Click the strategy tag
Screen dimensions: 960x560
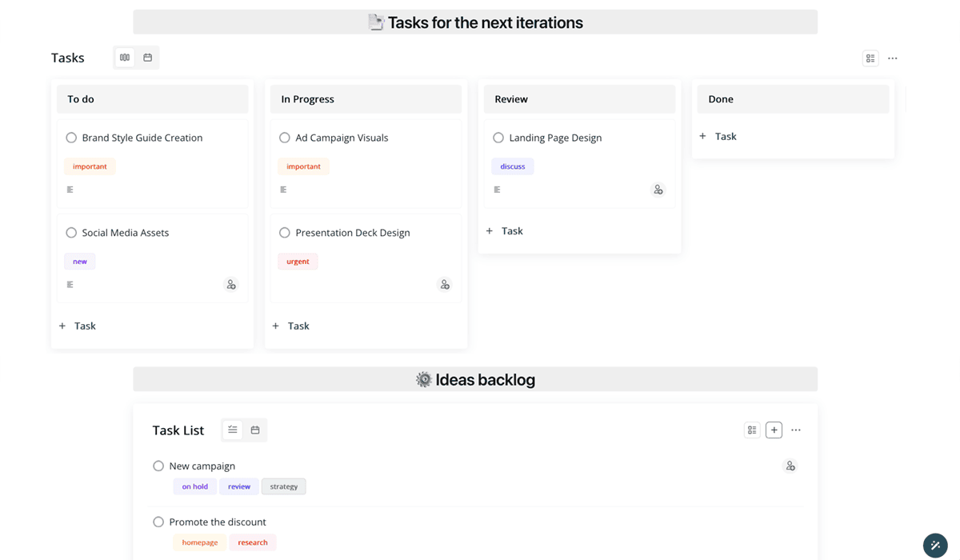tap(284, 486)
